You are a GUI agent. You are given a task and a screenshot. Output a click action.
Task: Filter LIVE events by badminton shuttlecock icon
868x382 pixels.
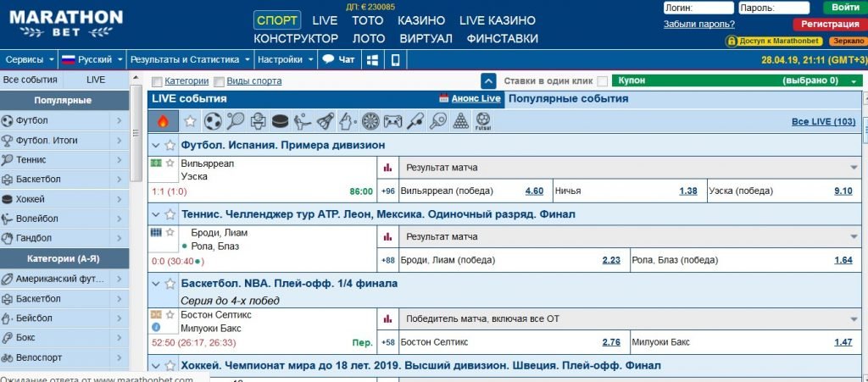325,121
